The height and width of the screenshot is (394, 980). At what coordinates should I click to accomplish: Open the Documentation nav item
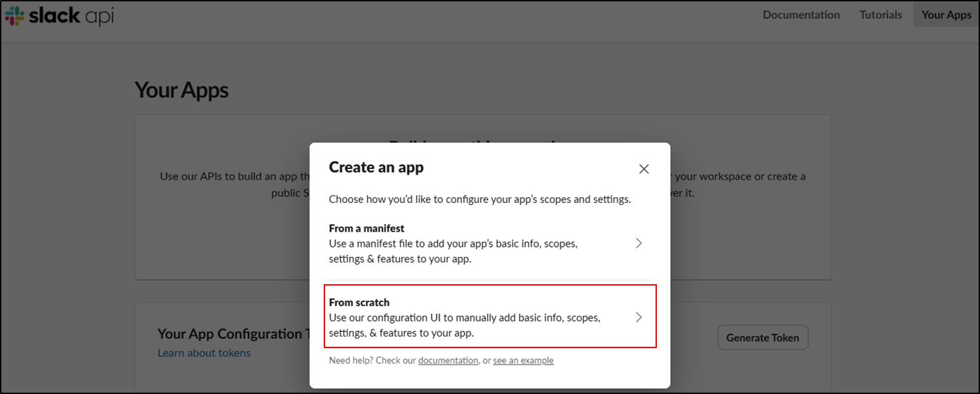coord(801,15)
